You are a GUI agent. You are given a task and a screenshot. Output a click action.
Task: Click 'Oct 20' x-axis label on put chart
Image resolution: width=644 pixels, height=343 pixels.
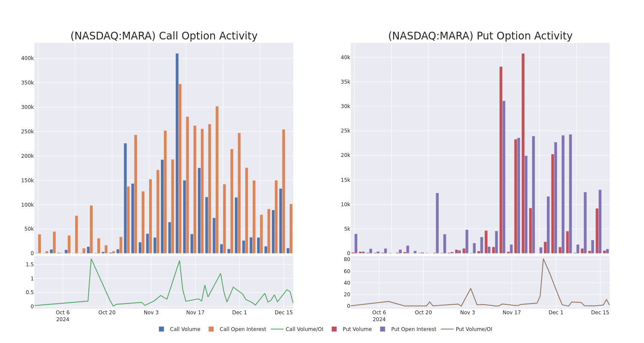pyautogui.click(x=423, y=313)
